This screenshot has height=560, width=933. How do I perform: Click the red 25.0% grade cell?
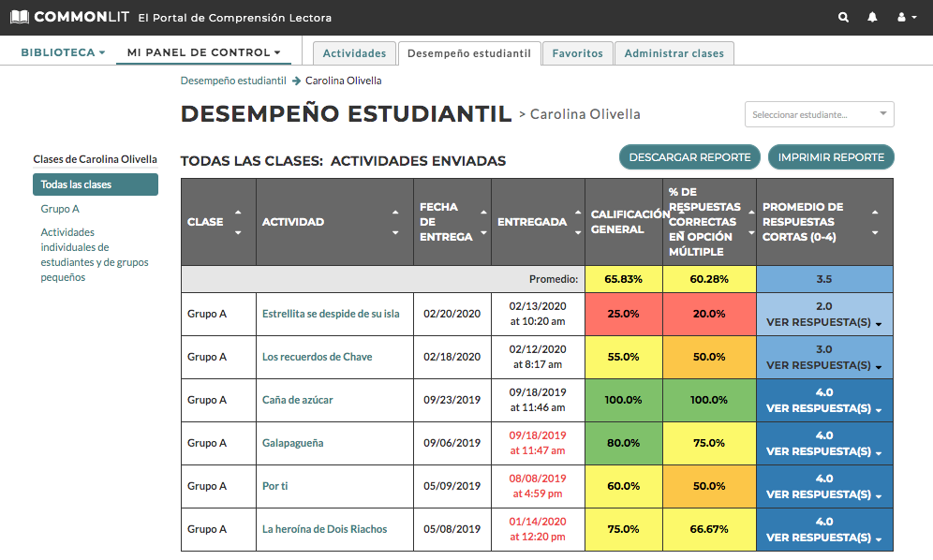pos(624,314)
